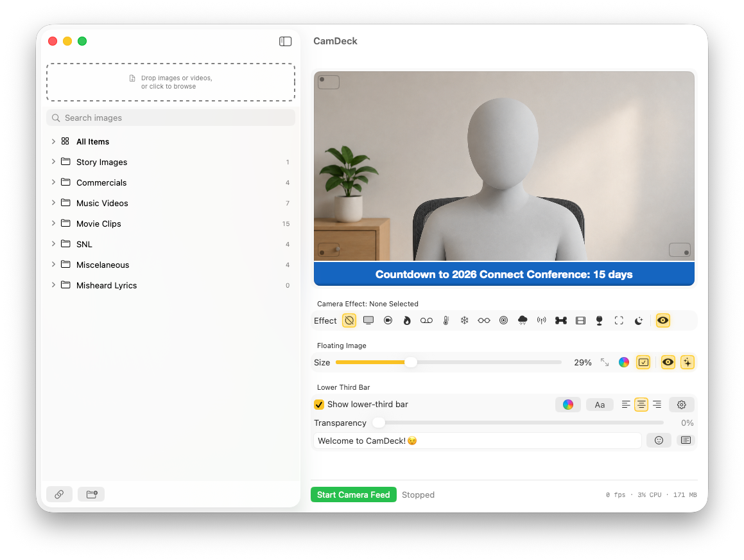Click the top-left position handle on preview
Viewport: 744px width, 560px height.
328,82
